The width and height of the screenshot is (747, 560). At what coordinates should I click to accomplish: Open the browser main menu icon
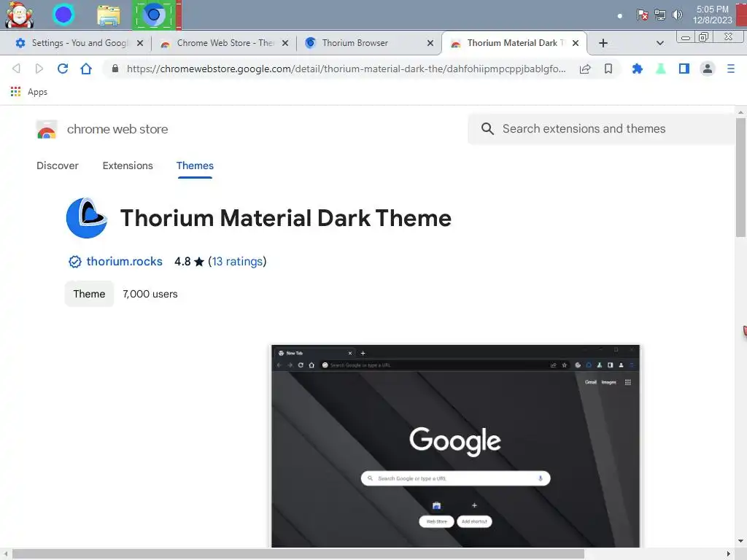coord(731,69)
